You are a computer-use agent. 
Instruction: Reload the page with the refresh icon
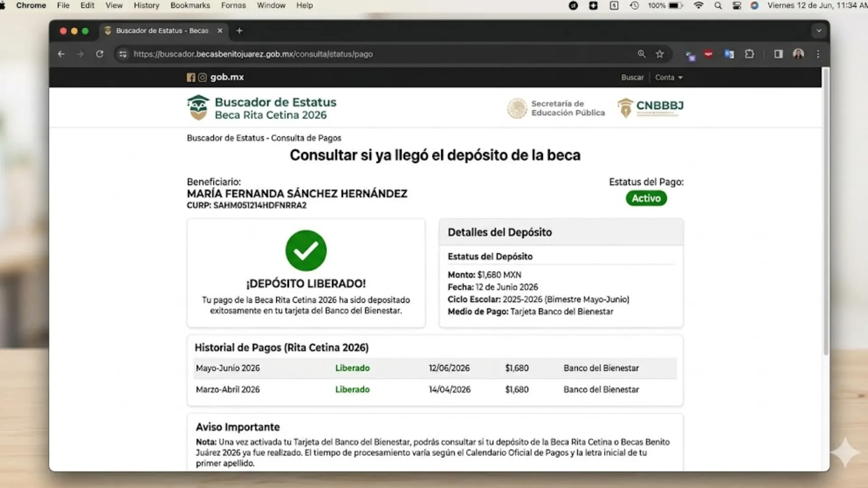[x=99, y=54]
